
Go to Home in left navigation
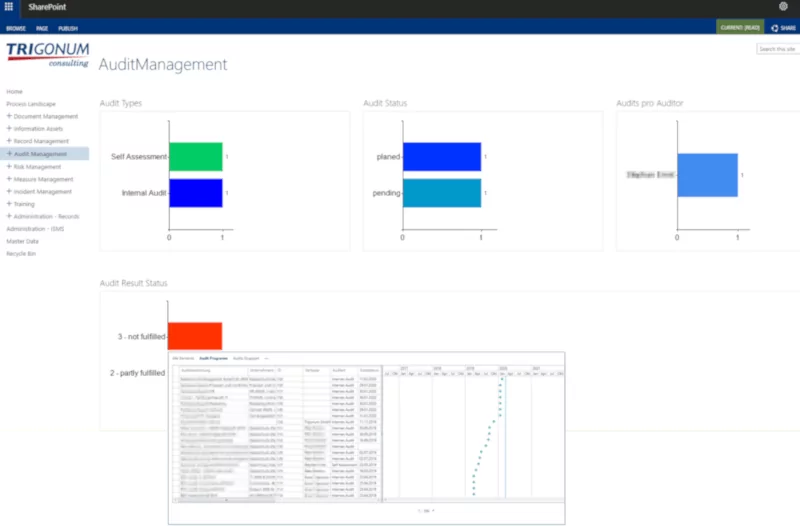click(14, 91)
